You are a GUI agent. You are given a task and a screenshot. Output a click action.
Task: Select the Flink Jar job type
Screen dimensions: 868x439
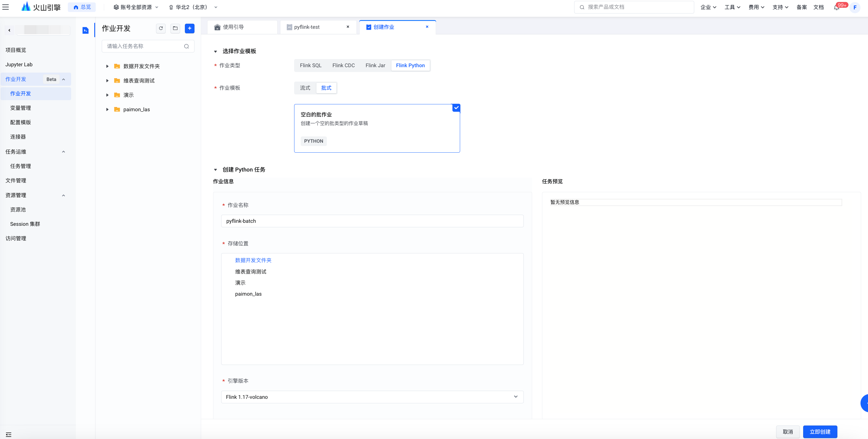click(375, 65)
